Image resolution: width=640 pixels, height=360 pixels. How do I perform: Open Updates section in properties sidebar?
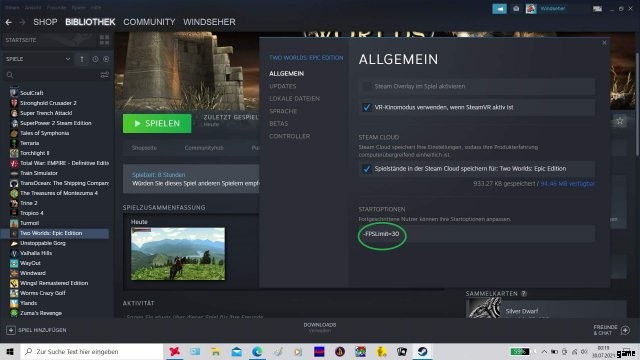click(283, 86)
